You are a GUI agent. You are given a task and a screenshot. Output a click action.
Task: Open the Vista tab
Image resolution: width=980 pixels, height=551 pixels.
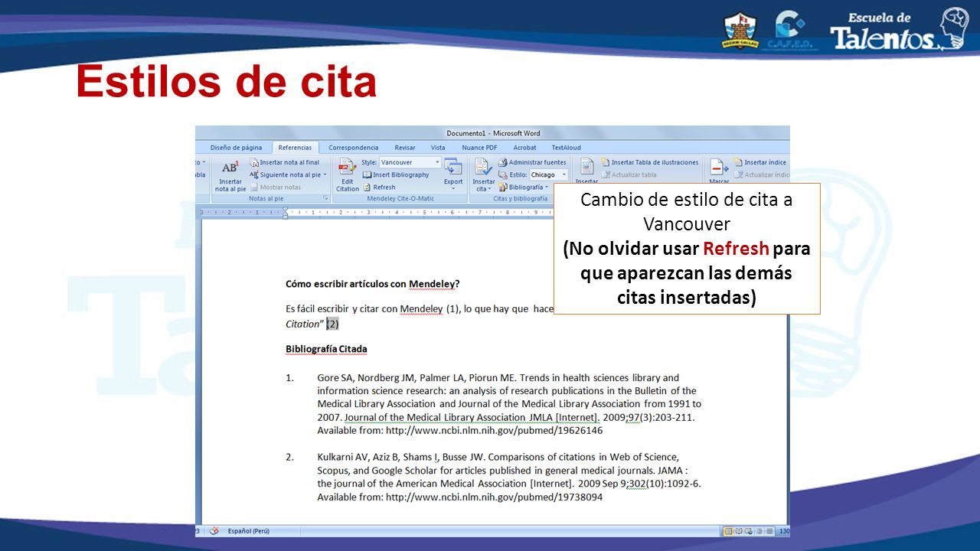438,148
